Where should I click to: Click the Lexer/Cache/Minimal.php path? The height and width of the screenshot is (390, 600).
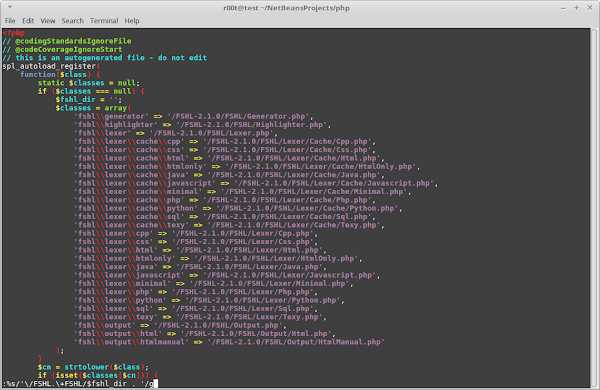[x=314, y=192]
